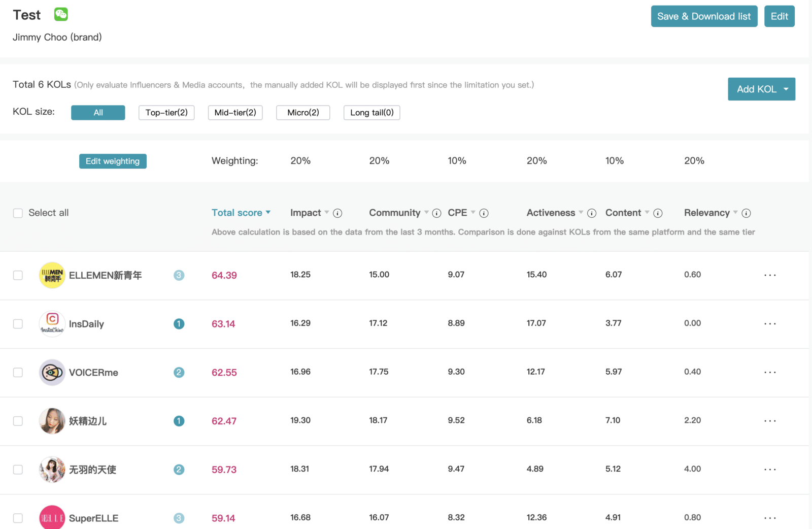This screenshot has width=812, height=529.
Task: Open info icon next to Community column
Action: tap(436, 213)
